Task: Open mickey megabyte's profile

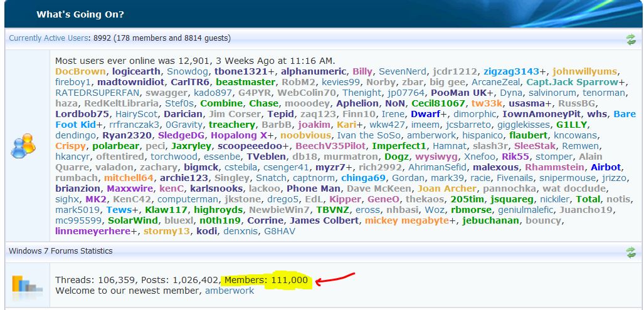Action: click(406, 220)
